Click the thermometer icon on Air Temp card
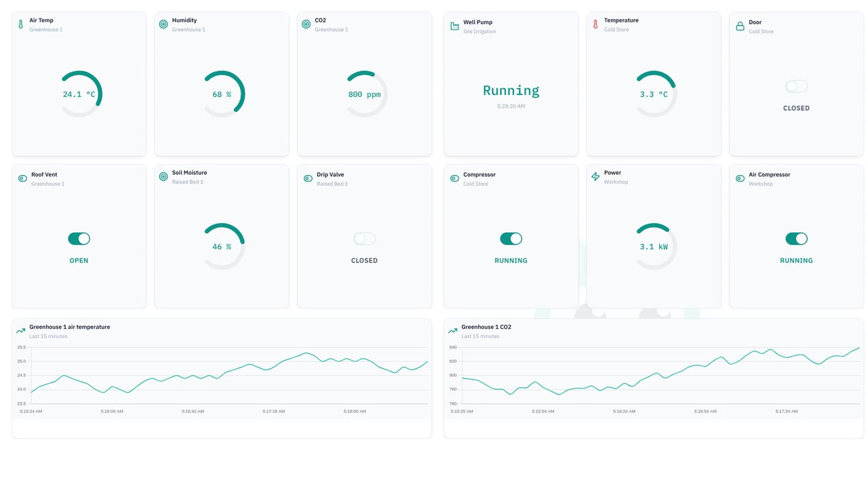 [20, 24]
